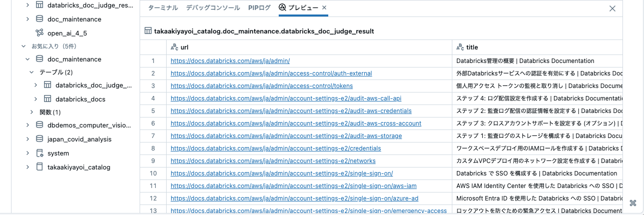Open the ターミナル tab
The width and height of the screenshot is (644, 215).
pyautogui.click(x=163, y=7)
